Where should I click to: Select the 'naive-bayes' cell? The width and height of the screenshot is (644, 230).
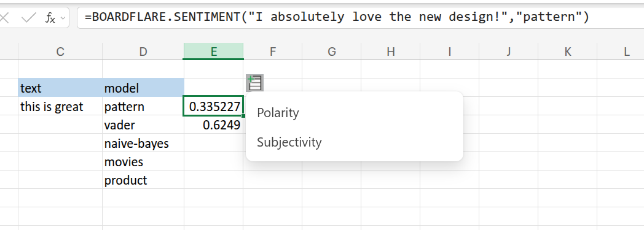(x=143, y=143)
